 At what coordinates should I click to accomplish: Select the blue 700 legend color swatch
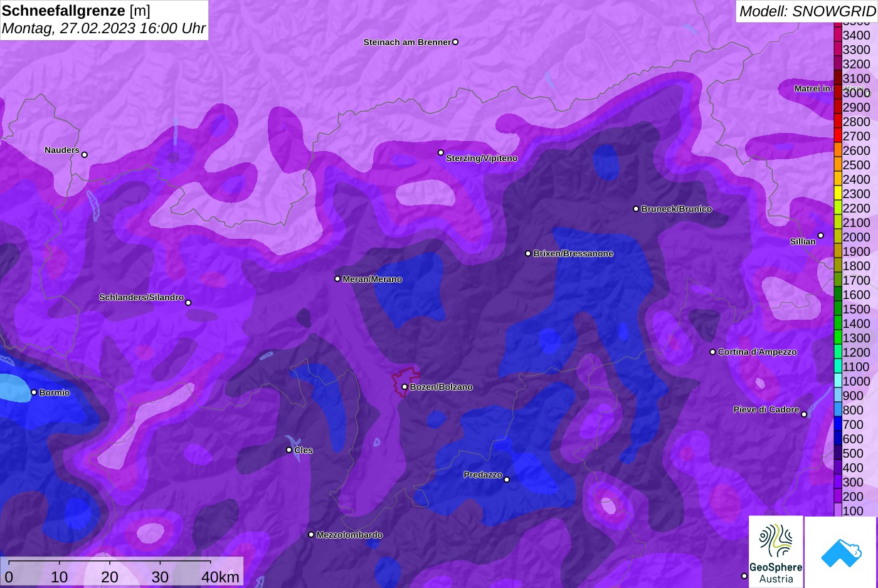pos(837,424)
